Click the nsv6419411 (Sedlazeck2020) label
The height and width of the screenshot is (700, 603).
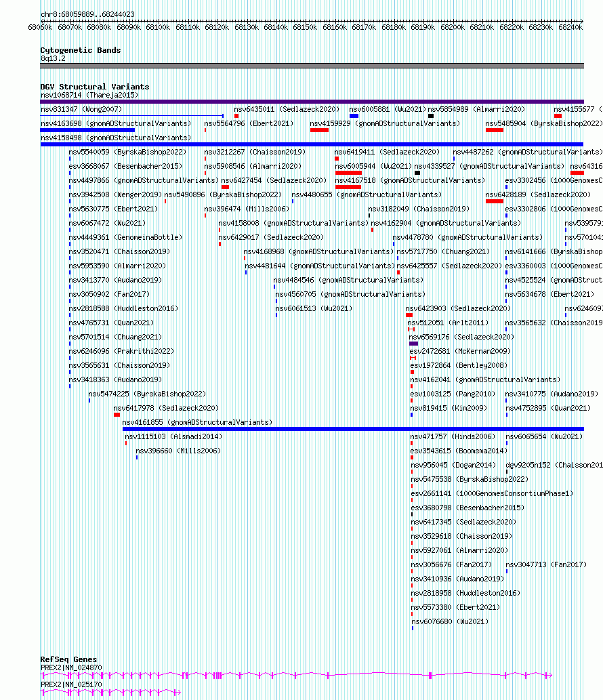(x=387, y=152)
